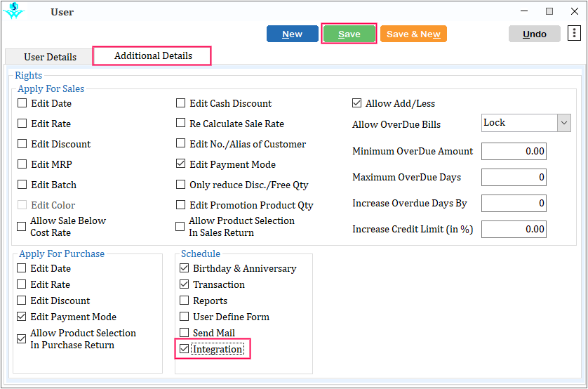Image resolution: width=588 pixels, height=389 pixels.
Task: Click the orange Save & New button
Action: click(x=413, y=34)
